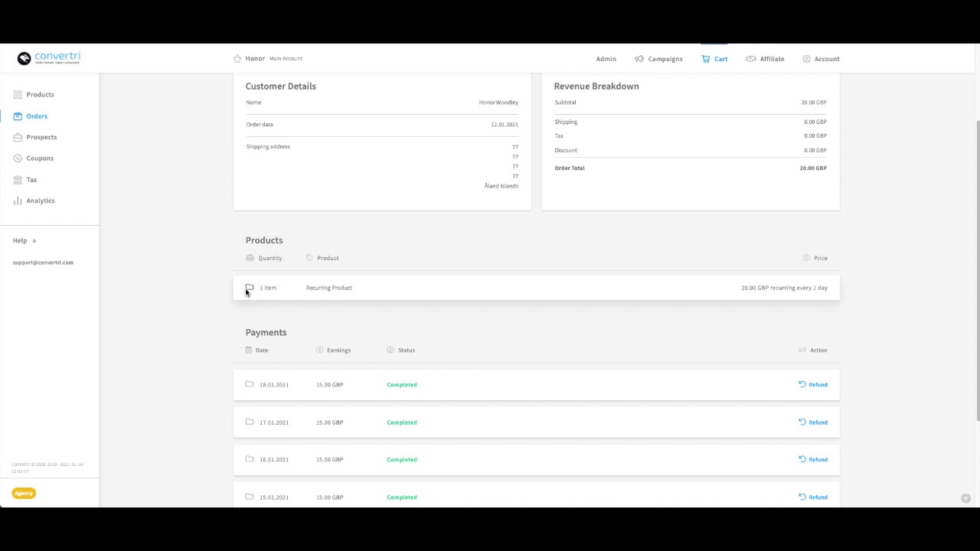This screenshot has height=551, width=980.
Task: Open Products in the sidebar
Action: (40, 95)
